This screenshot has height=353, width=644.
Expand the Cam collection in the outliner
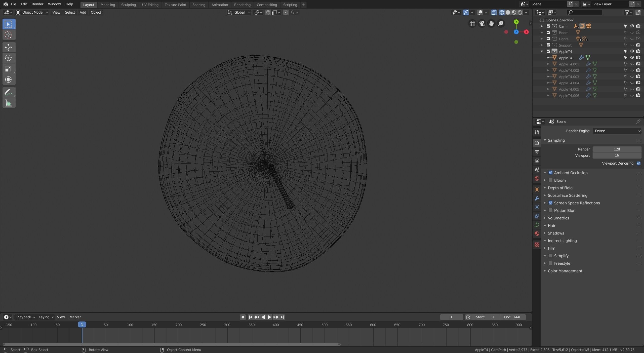pos(542,26)
